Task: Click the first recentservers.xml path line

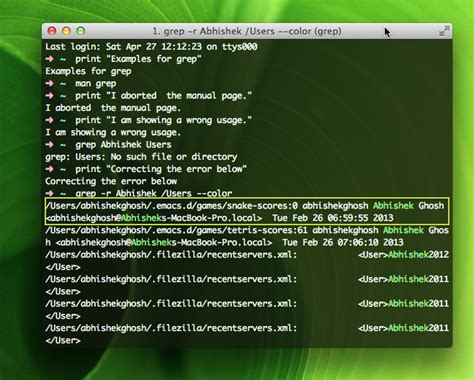Action: 171,255
